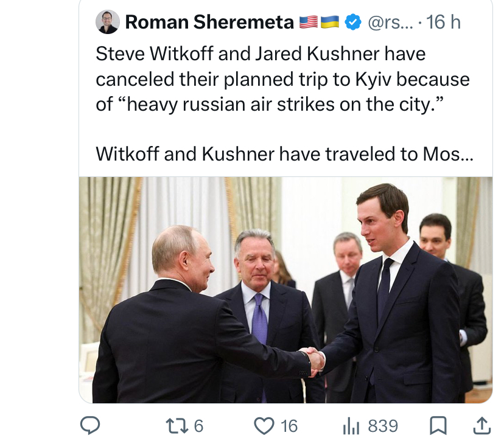504x441 pixels.
Task: Click the American flag emoji
Action: coord(309,22)
